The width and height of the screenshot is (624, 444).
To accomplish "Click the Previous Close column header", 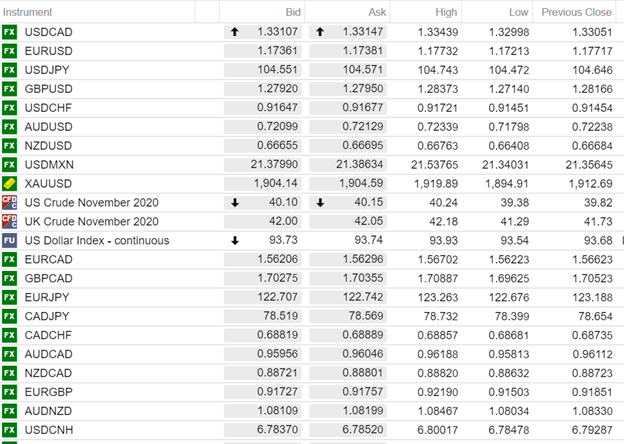I will click(576, 12).
